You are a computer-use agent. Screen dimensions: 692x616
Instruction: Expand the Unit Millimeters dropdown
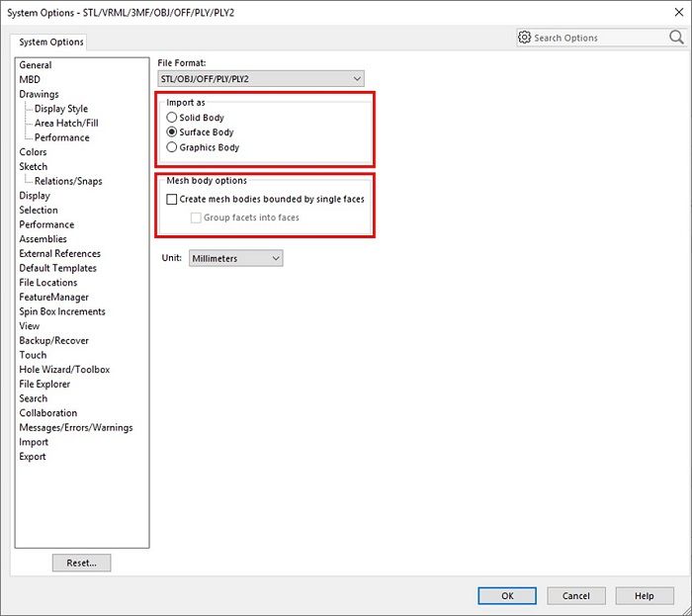coord(235,258)
